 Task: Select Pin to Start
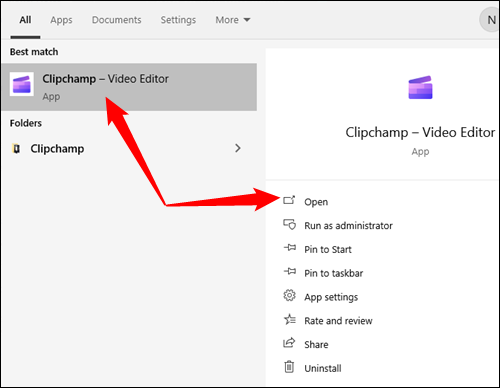click(x=328, y=249)
